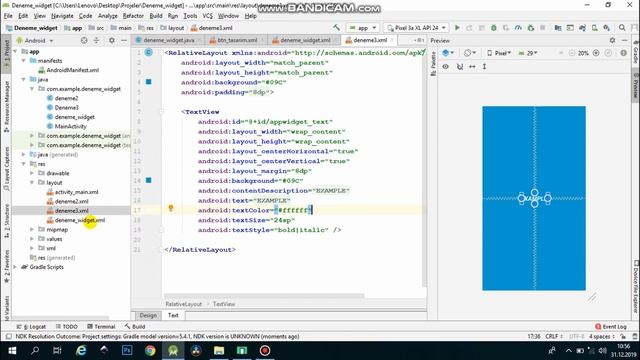
Task: Open Android Studio from the Windows taskbar
Action: coord(173,351)
